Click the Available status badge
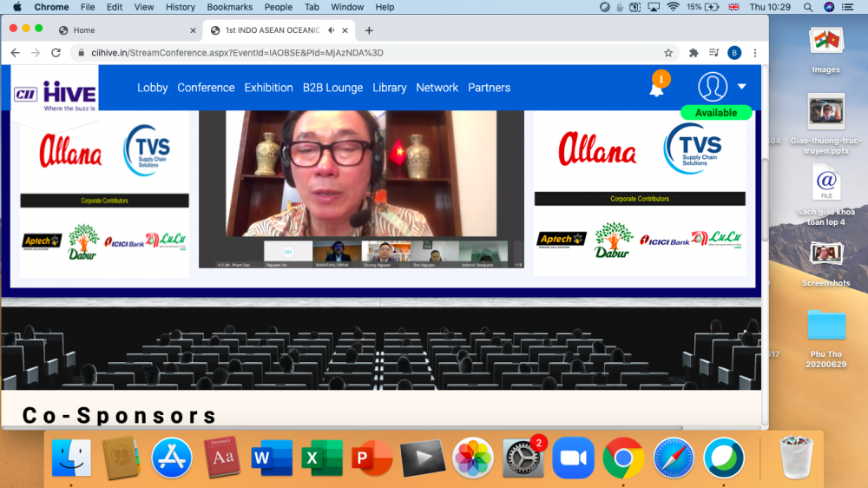 (x=716, y=113)
